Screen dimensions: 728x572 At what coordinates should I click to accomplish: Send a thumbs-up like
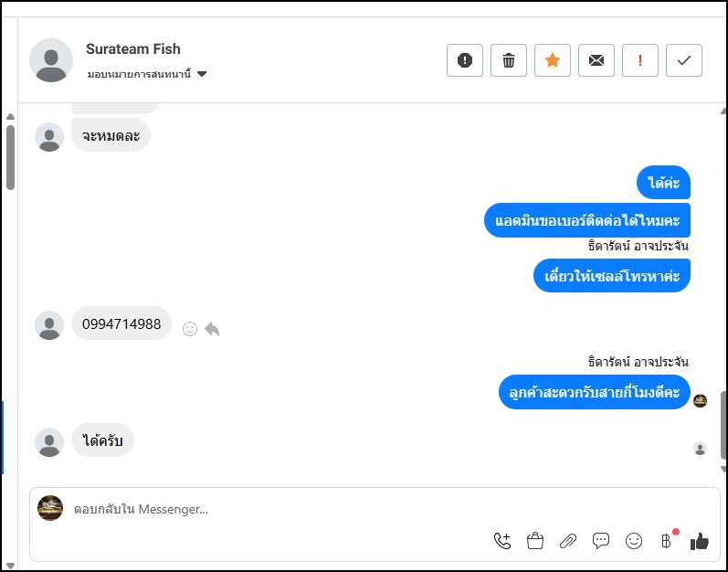pos(700,541)
